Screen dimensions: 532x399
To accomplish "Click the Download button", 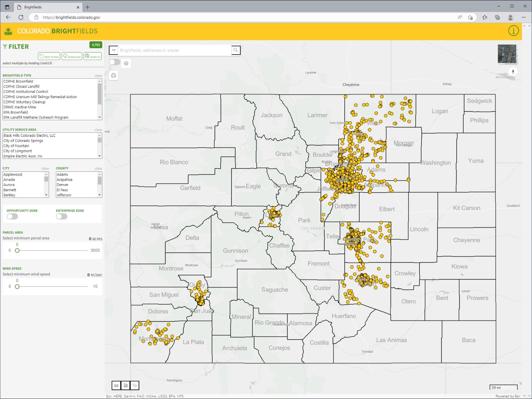I will point(72,56).
